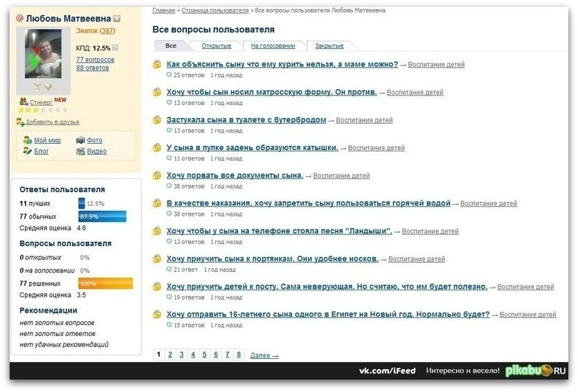Viewport: 578px width, 392px height.
Task: Open the Страница пользователя breadcrumb link
Action: [215, 10]
